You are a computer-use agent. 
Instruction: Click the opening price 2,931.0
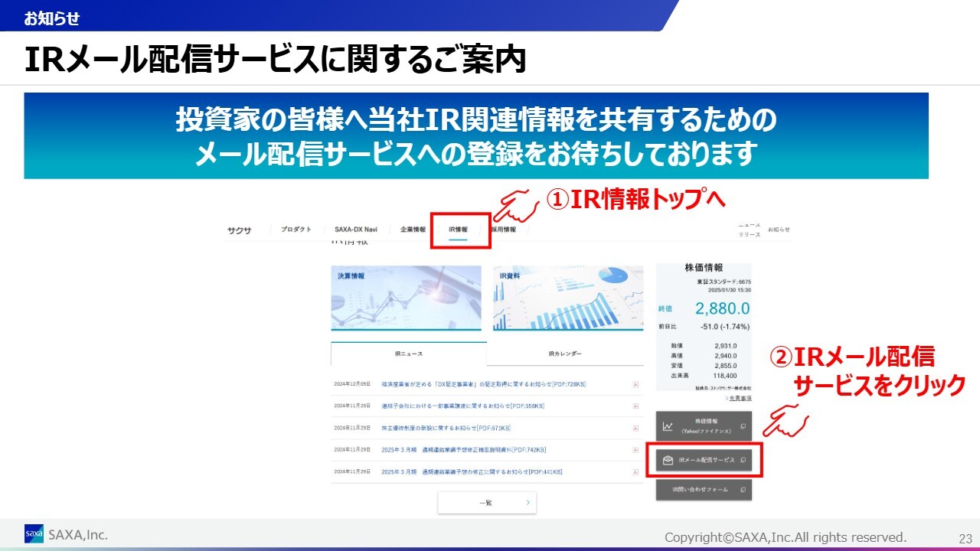click(x=725, y=346)
